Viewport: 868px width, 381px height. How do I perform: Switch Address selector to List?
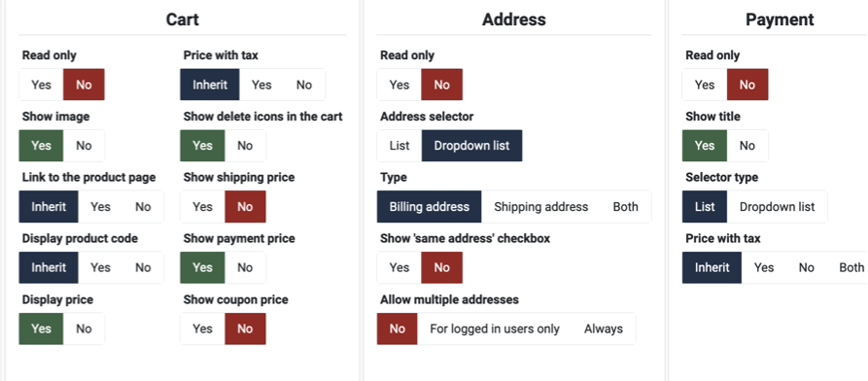point(399,146)
